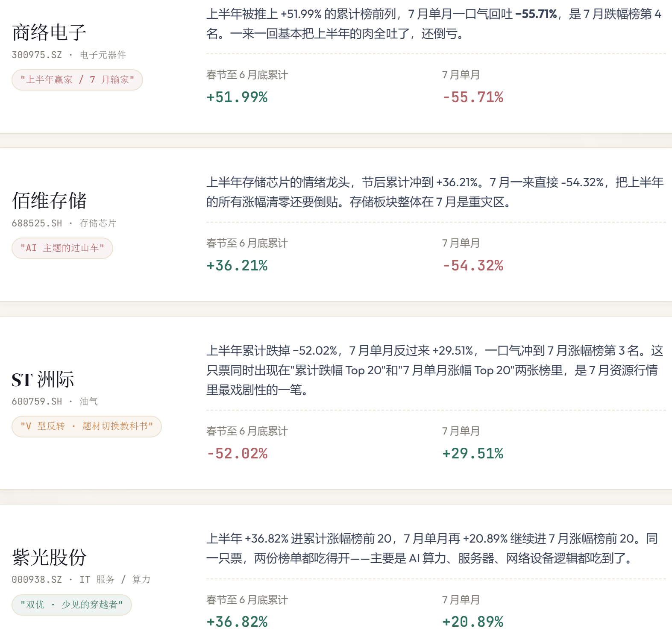Click the 电子元器件 sector label

[x=103, y=55]
